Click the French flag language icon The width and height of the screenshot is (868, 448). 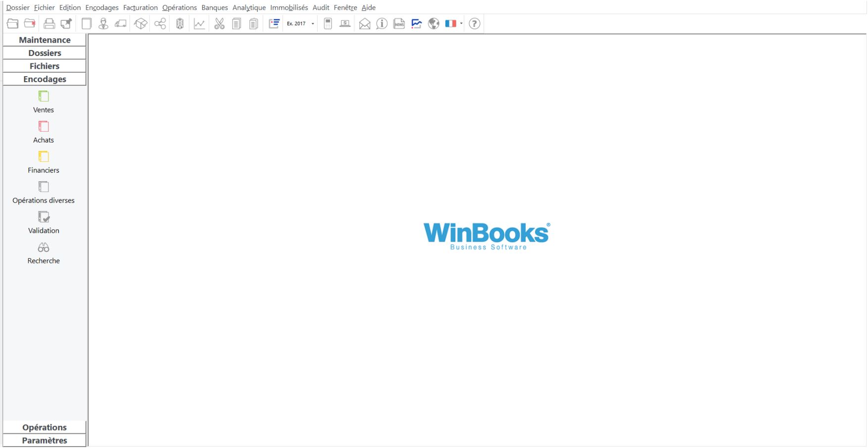(451, 23)
